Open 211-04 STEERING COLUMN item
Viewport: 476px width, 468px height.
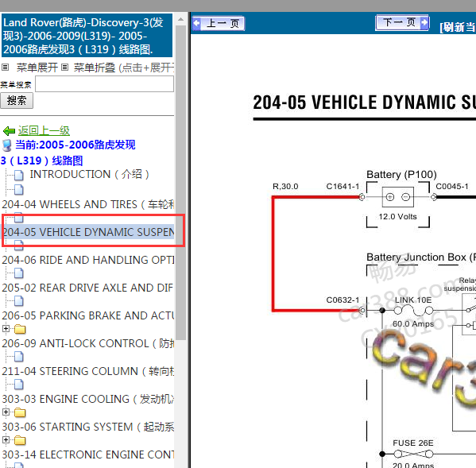87,371
